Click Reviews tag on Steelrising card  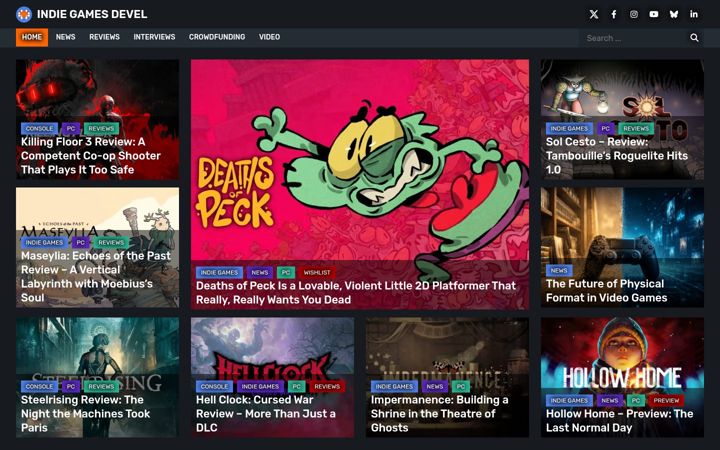101,387
